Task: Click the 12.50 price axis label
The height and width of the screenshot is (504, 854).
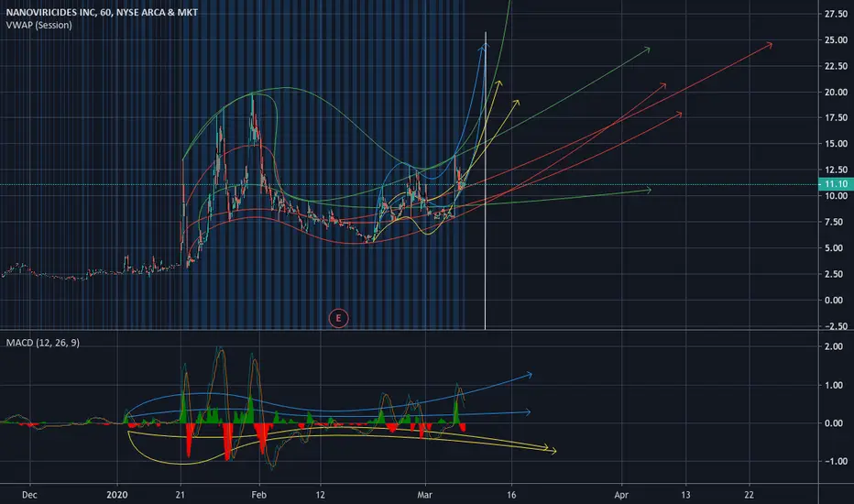Action: point(836,170)
